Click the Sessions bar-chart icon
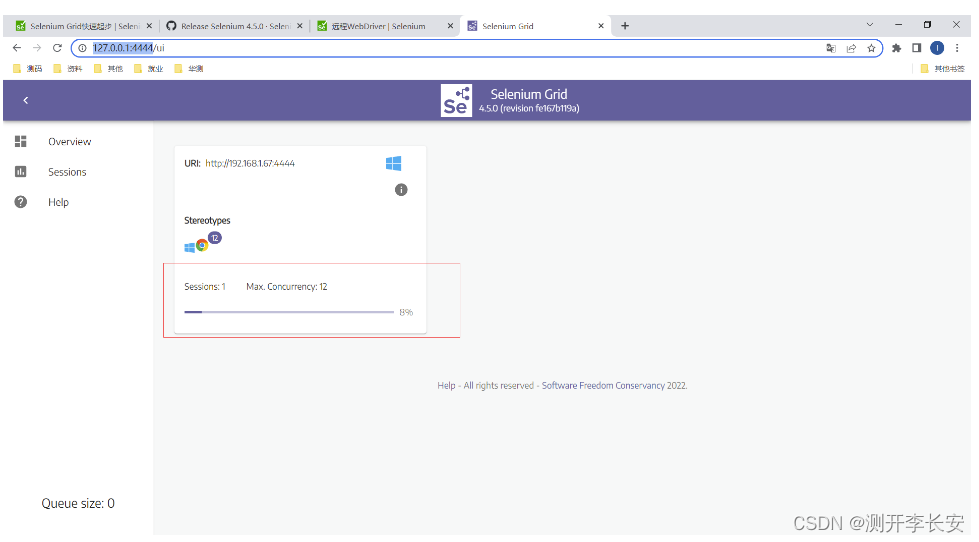Viewport: 979px width, 542px height. pos(21,172)
